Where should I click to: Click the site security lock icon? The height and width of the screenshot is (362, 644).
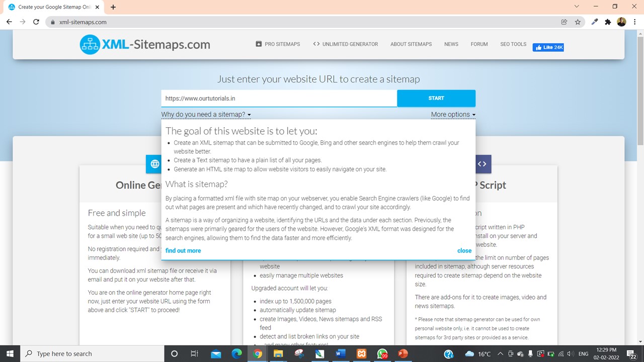[x=53, y=22]
